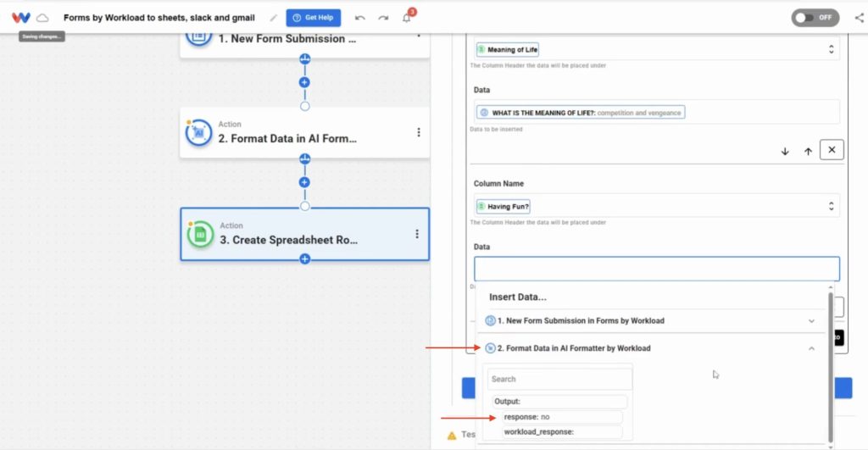Click the workflow title text
This screenshot has width=868, height=450.
point(159,18)
